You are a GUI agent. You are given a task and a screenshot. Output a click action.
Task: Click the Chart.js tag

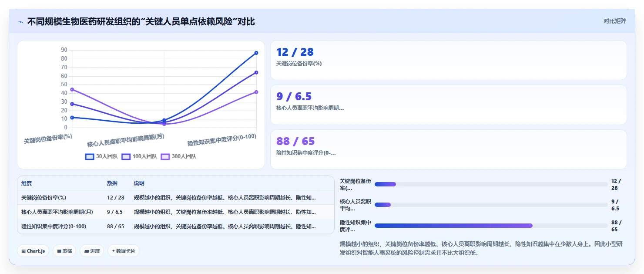(33, 251)
